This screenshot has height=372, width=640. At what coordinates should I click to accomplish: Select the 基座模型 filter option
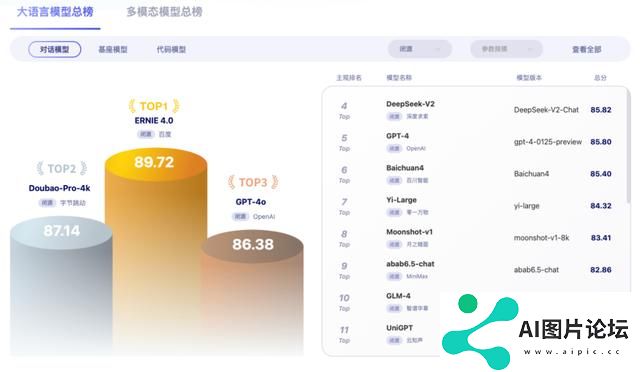click(113, 49)
